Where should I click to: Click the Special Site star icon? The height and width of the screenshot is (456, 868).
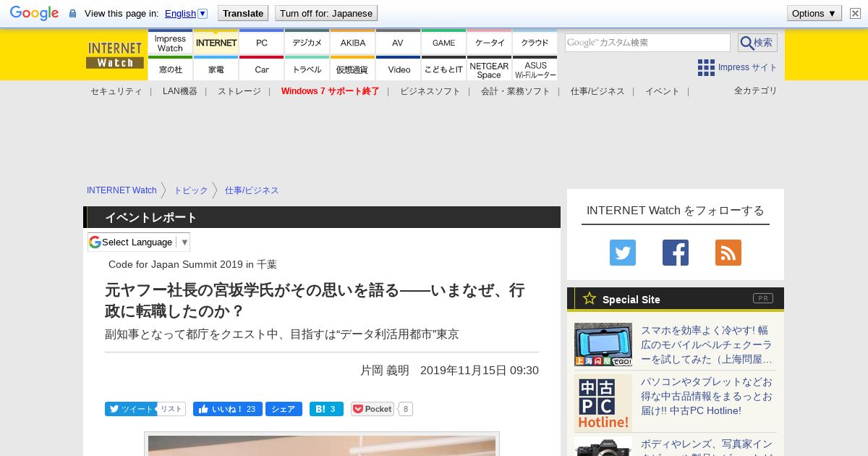(x=590, y=298)
